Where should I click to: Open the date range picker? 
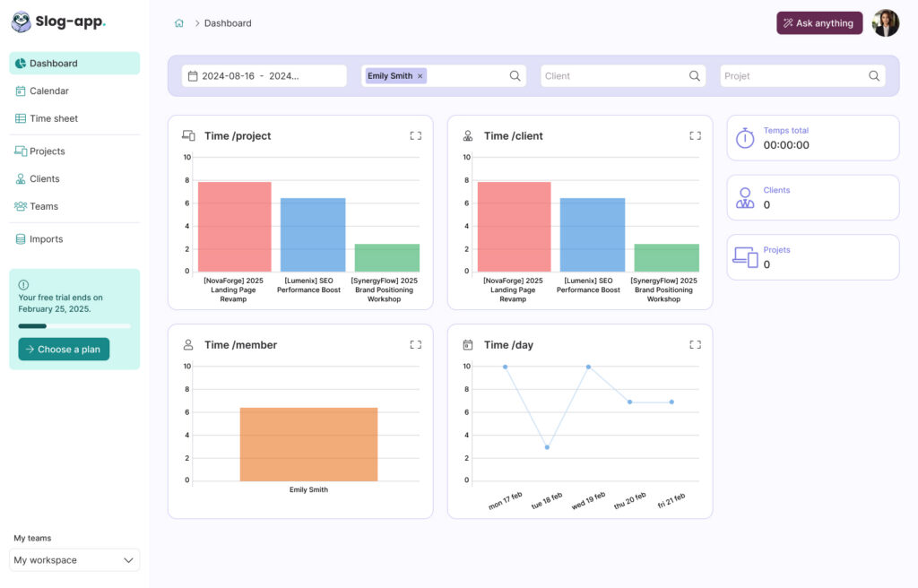click(264, 76)
